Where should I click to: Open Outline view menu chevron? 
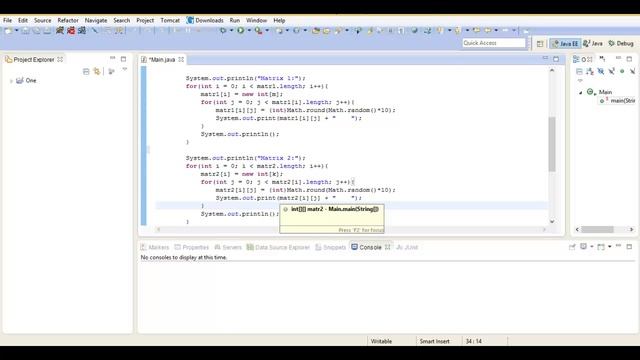click(x=580, y=81)
